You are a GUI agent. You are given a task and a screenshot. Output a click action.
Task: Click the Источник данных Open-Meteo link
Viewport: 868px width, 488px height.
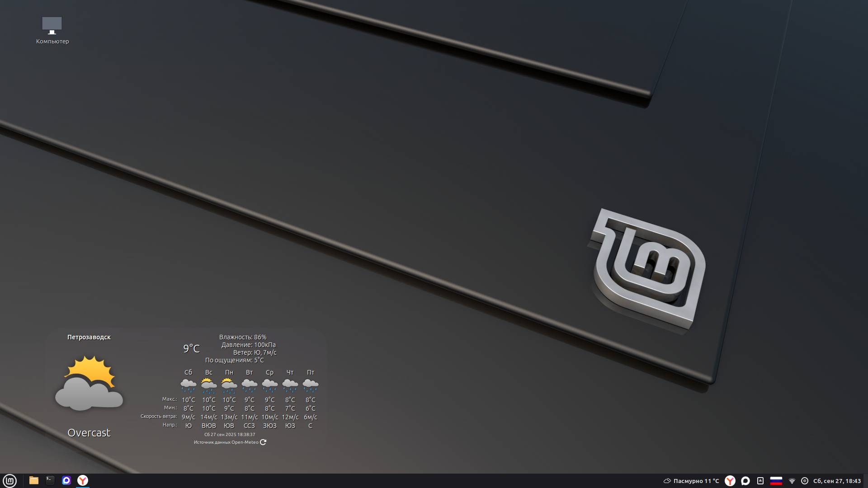click(x=226, y=442)
